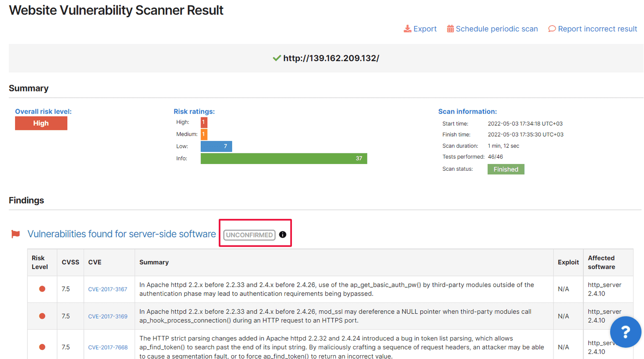Expand the Findings section header
644x359 pixels.
pyautogui.click(x=26, y=200)
